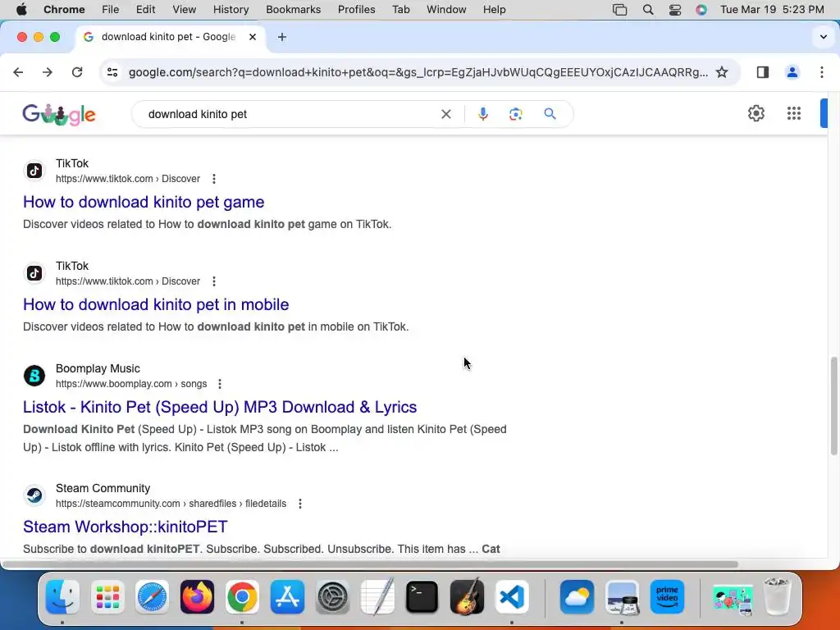
Task: Search by image with Google Lens
Action: coord(515,113)
